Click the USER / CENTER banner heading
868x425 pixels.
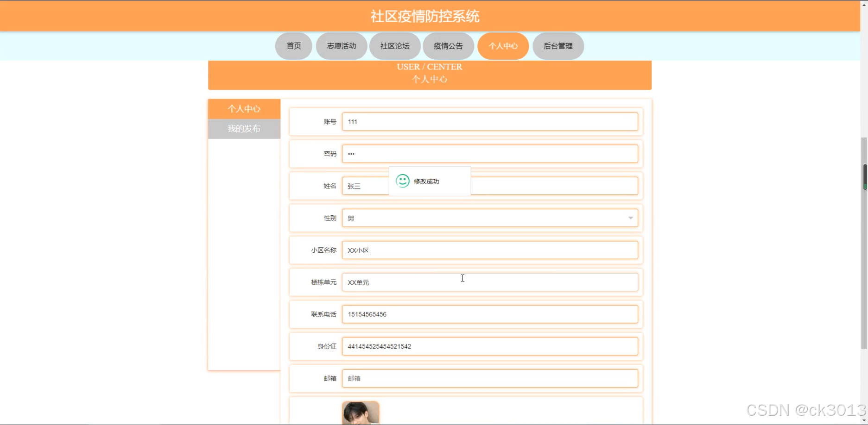point(430,67)
